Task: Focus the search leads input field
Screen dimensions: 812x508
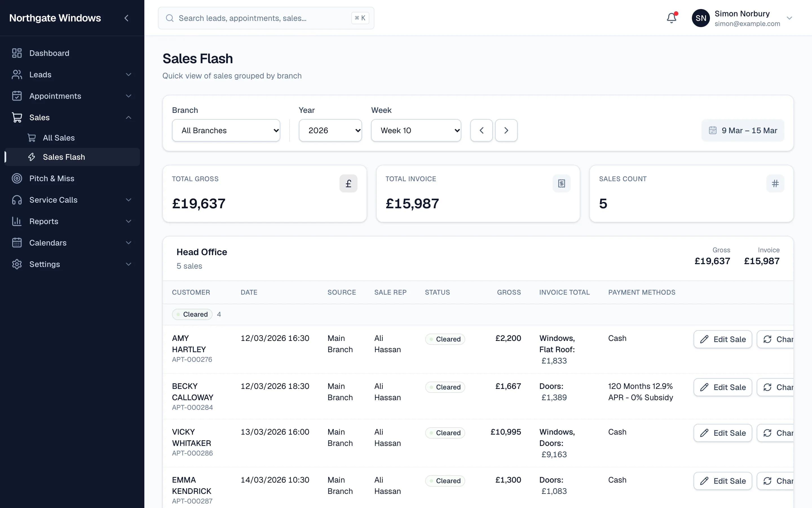Action: click(266, 18)
